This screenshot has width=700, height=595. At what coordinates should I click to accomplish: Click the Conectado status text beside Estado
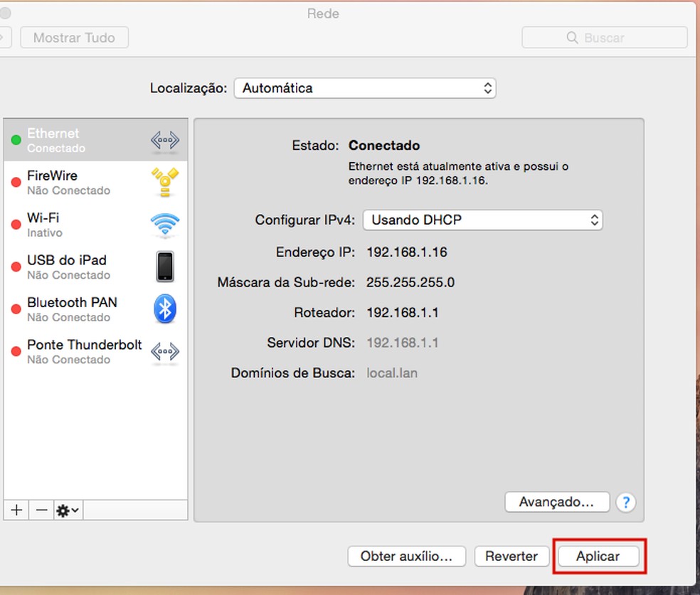tap(384, 146)
